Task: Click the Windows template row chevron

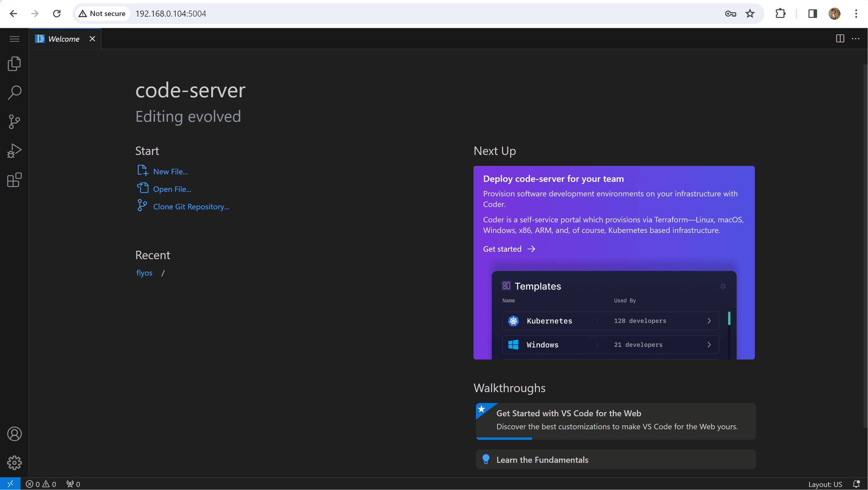Action: [709, 345]
